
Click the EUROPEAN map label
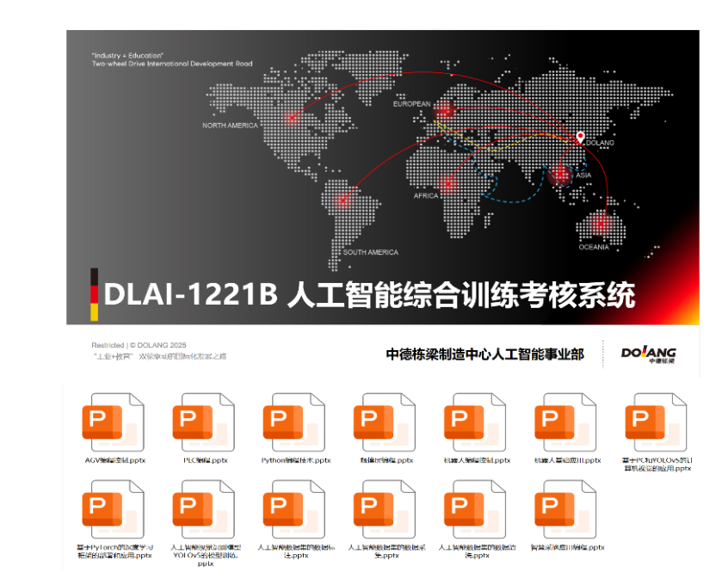(x=412, y=104)
